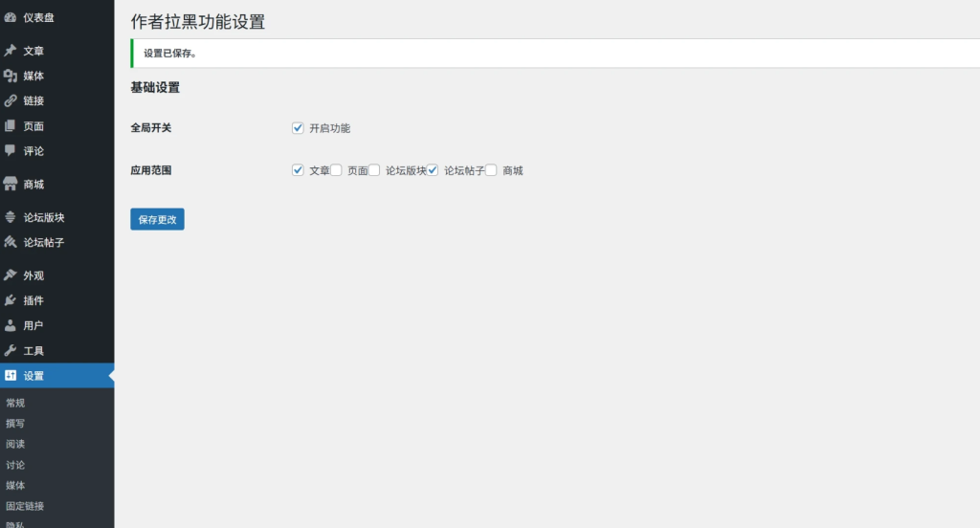The image size is (980, 528).
Task: Open the 讨论 settings submenu link
Action: [15, 465]
